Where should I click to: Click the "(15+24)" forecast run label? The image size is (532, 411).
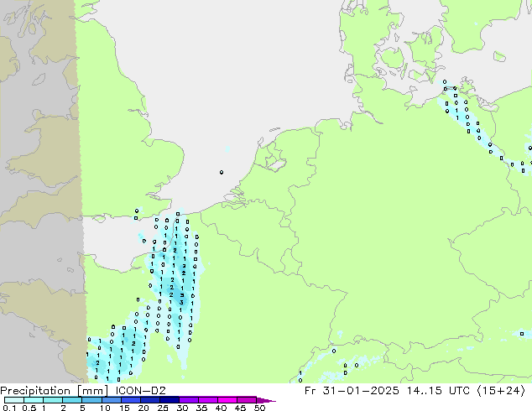point(501,391)
